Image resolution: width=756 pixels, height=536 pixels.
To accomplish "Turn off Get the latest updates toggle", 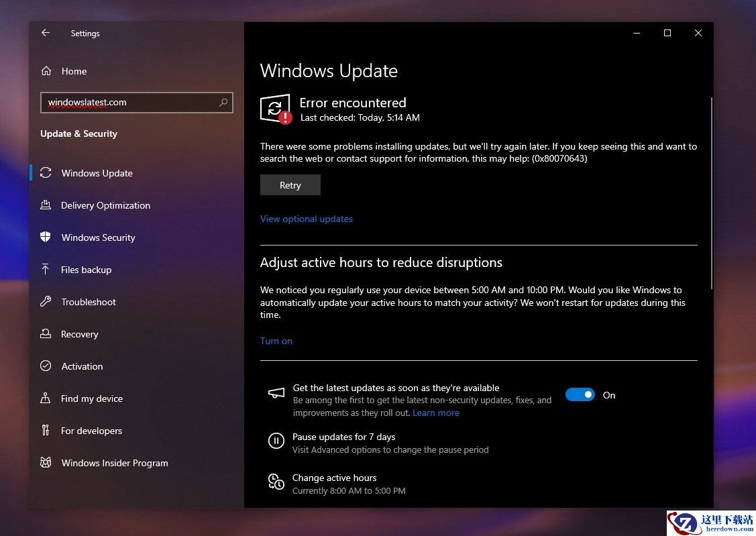I will click(580, 394).
